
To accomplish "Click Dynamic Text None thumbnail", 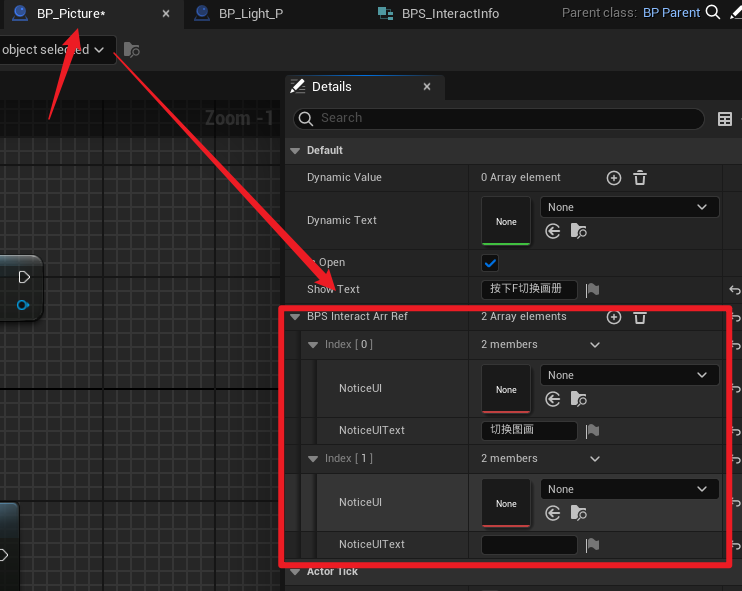I will click(506, 221).
